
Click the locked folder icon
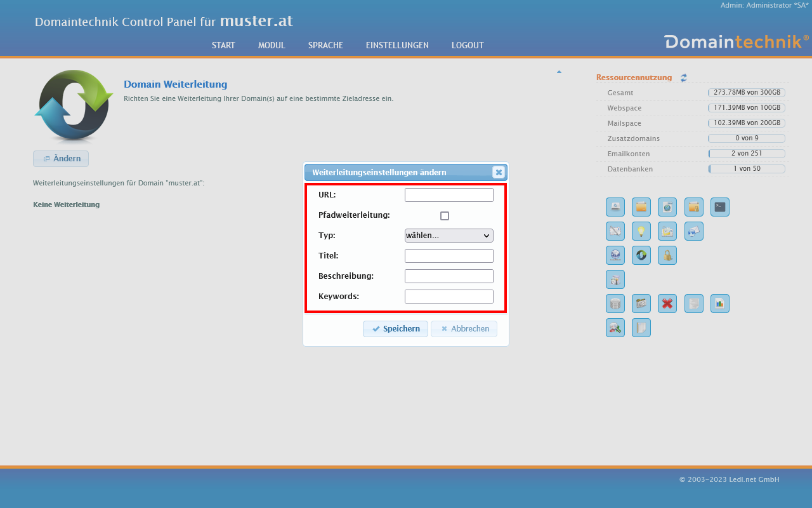(x=693, y=207)
